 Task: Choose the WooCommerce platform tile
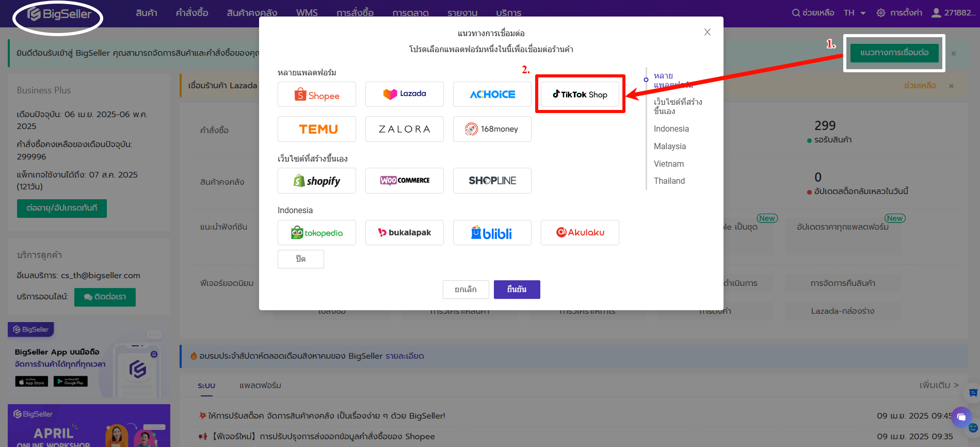pyautogui.click(x=405, y=181)
